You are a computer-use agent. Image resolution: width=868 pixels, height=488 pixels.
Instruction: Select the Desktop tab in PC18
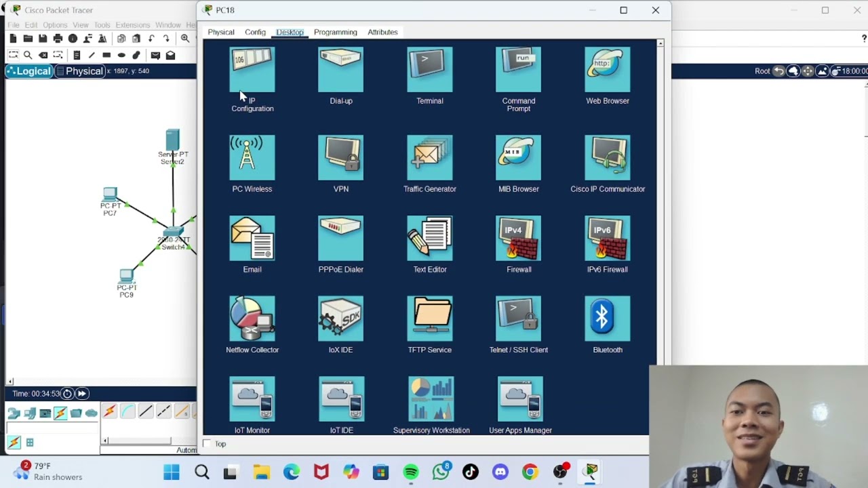click(x=290, y=32)
